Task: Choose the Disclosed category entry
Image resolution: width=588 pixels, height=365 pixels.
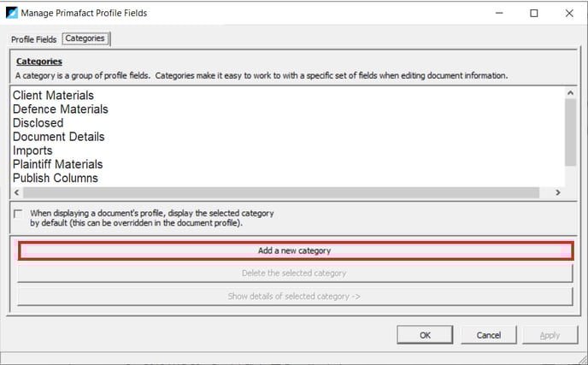Action: [38, 123]
